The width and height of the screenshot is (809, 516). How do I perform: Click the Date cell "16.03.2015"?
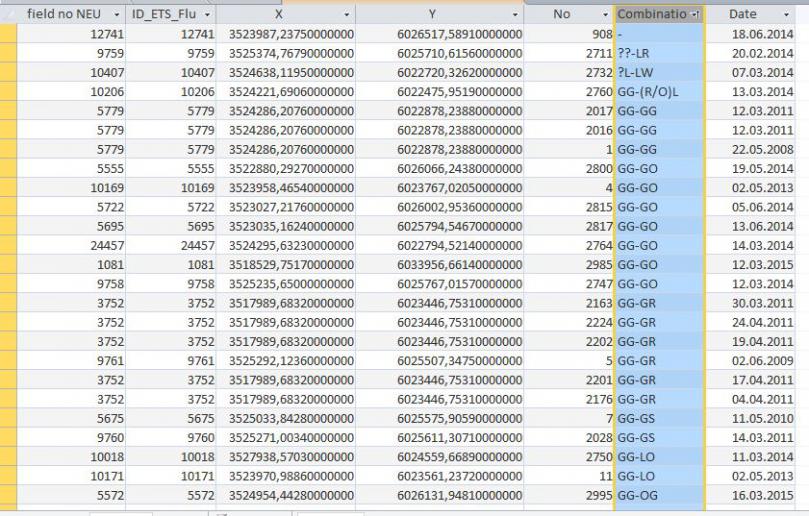[751, 495]
